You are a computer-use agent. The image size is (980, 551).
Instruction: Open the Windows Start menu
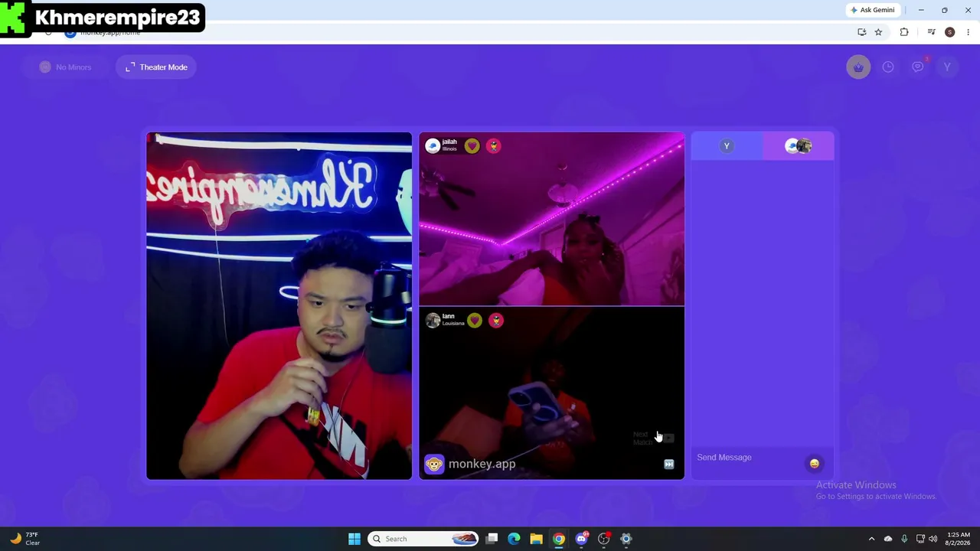(x=354, y=539)
